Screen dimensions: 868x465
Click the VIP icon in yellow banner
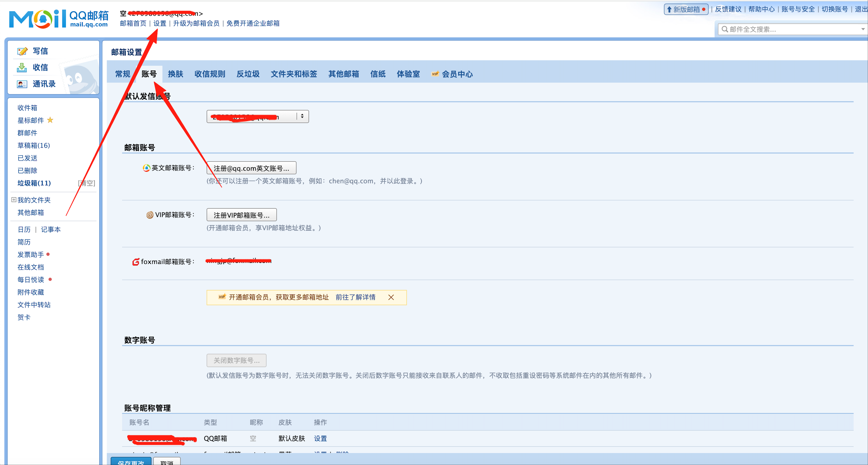(222, 297)
